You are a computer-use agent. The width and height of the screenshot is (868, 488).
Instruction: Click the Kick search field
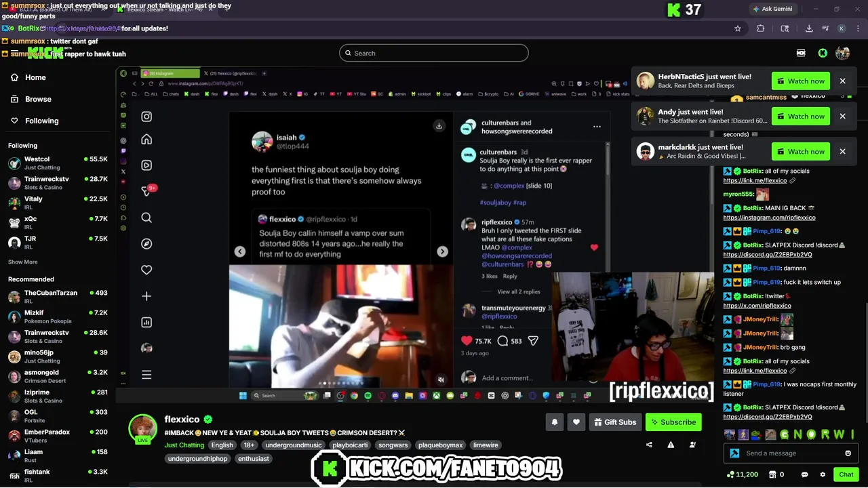[434, 53]
